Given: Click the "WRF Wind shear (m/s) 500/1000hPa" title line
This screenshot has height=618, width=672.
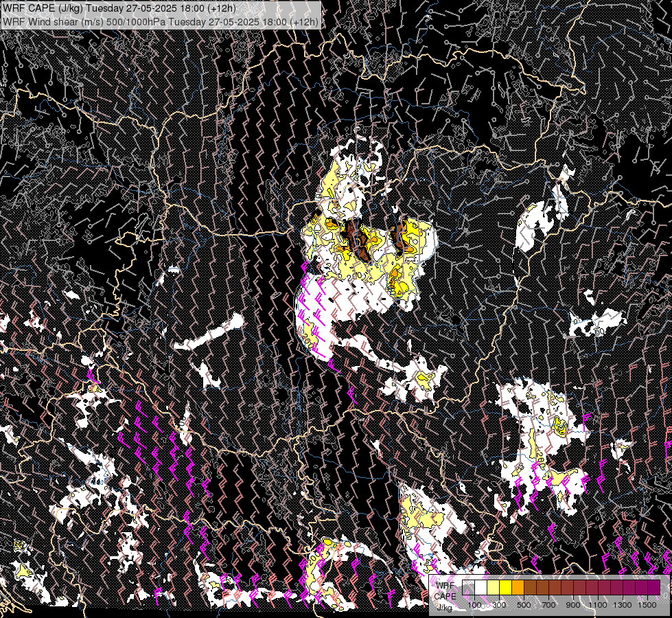Looking at the screenshot, I should [161, 22].
